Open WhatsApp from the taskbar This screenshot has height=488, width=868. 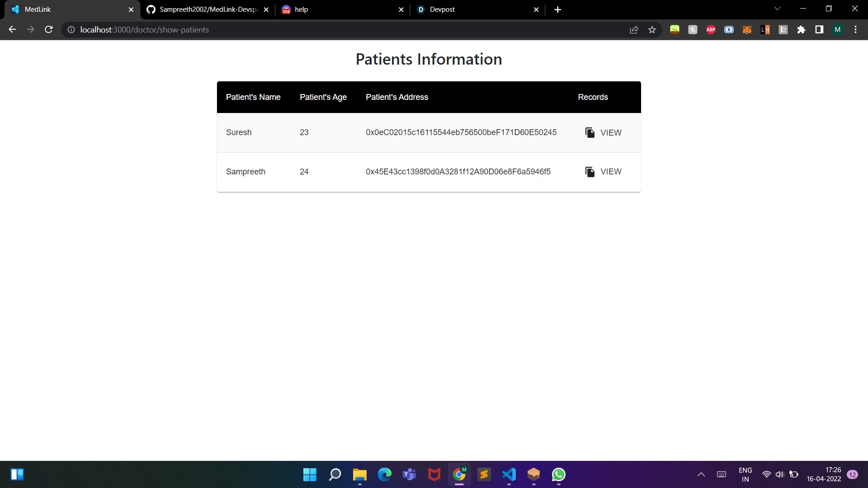tap(559, 474)
